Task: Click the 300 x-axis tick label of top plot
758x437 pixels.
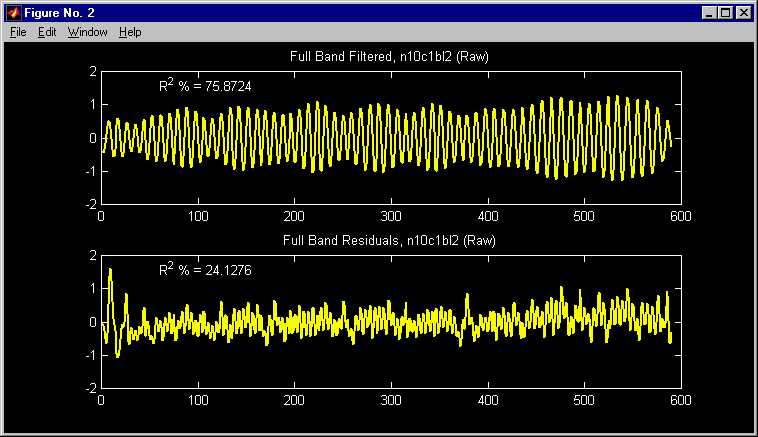Action: click(391, 215)
